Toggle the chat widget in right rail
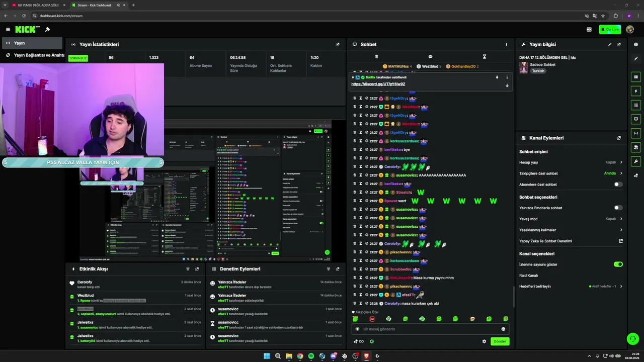Screen dimensions: 644x362 pos(636,119)
